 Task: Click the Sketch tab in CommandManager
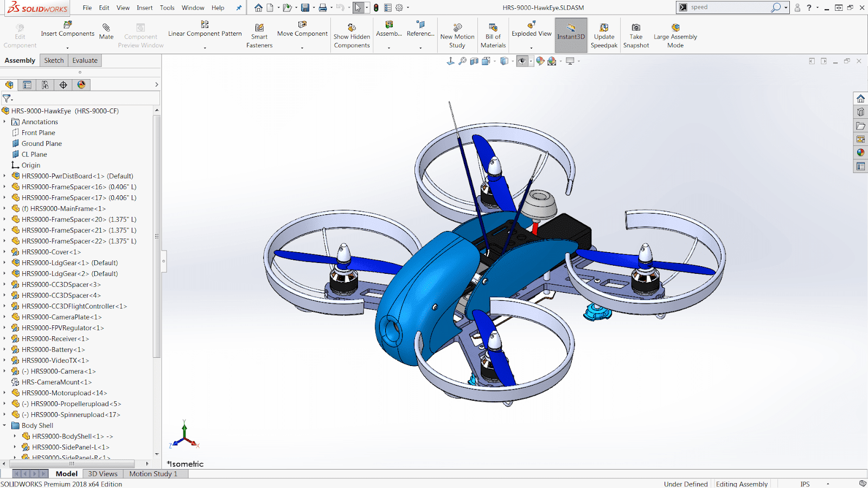click(x=54, y=60)
